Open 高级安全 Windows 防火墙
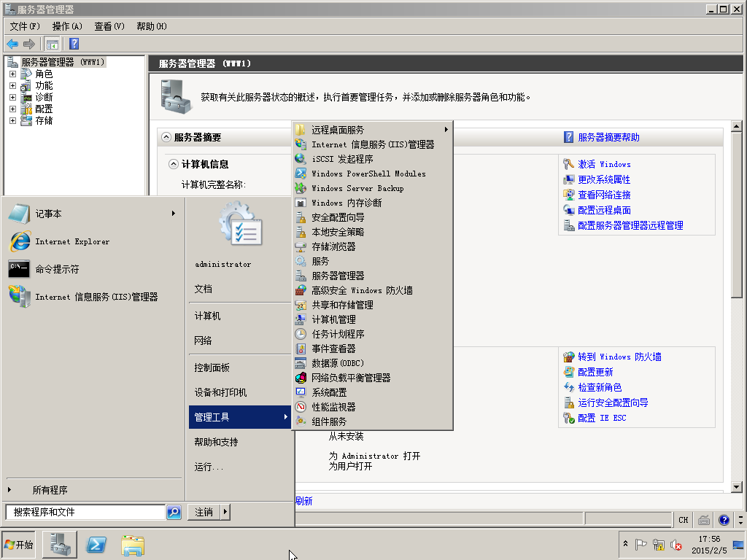The image size is (747, 560). click(372, 290)
